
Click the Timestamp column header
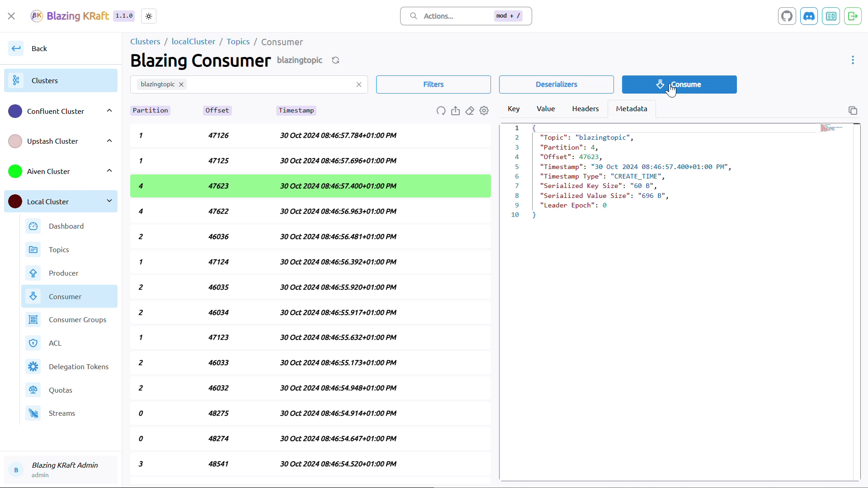tap(296, 110)
